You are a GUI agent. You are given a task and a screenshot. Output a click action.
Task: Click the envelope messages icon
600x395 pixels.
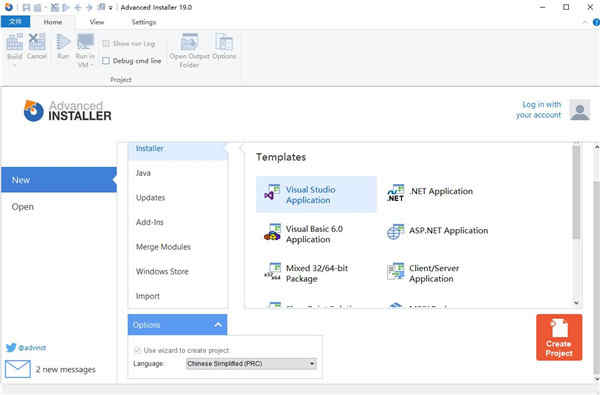coord(18,369)
